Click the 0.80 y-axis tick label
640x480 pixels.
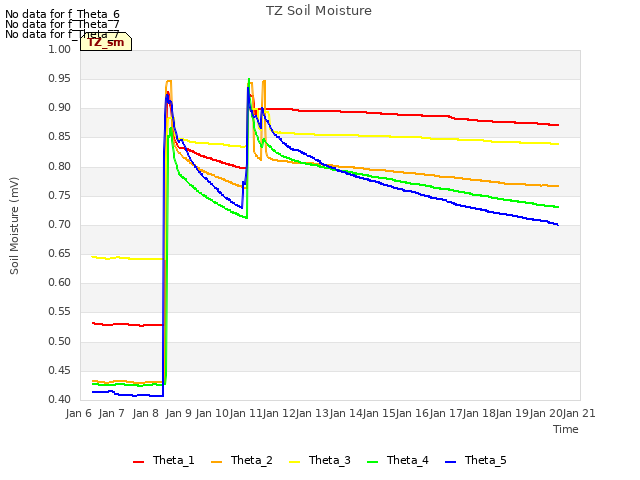tap(60, 166)
